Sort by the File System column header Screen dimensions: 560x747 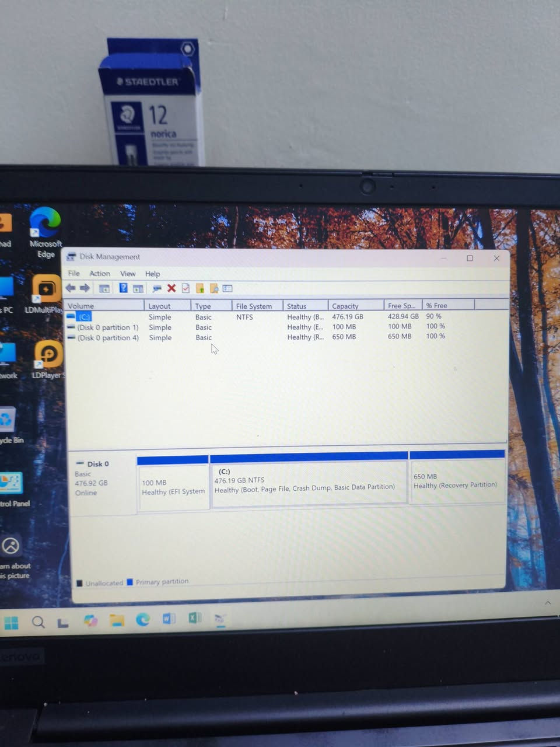(257, 306)
